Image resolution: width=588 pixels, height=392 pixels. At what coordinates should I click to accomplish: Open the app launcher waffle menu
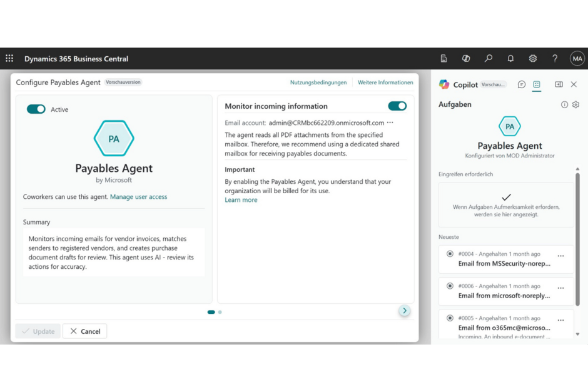point(9,59)
